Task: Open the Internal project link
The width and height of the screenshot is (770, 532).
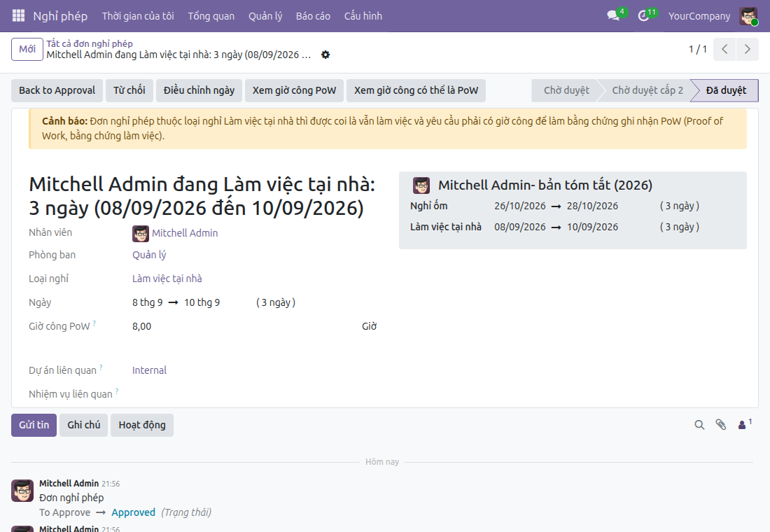Action: pos(149,370)
